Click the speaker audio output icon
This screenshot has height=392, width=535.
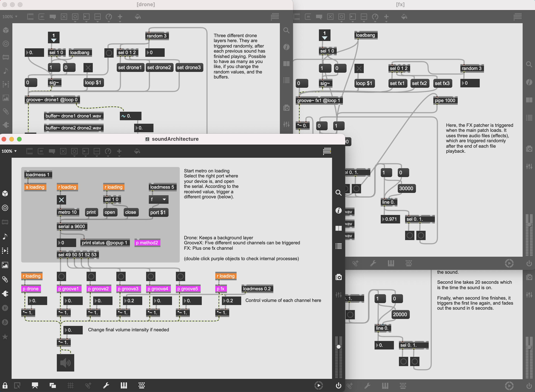tap(65, 363)
